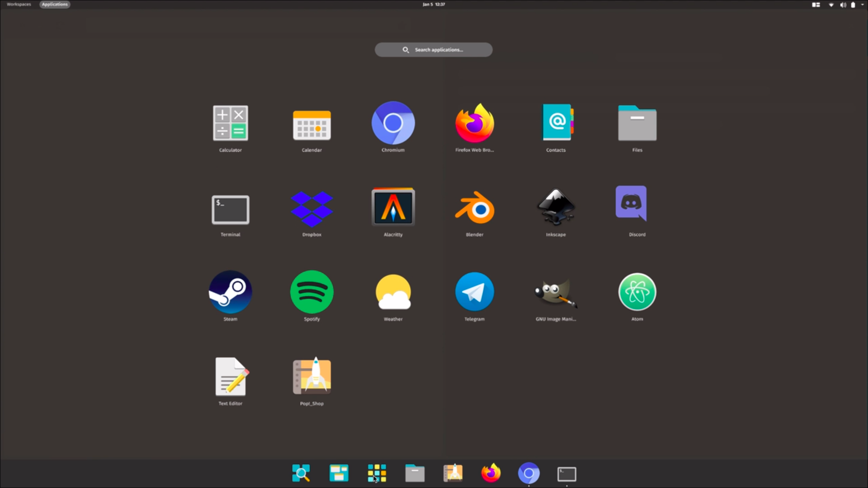Click the Search applications field
Screen dimensions: 868x488
pos(433,50)
